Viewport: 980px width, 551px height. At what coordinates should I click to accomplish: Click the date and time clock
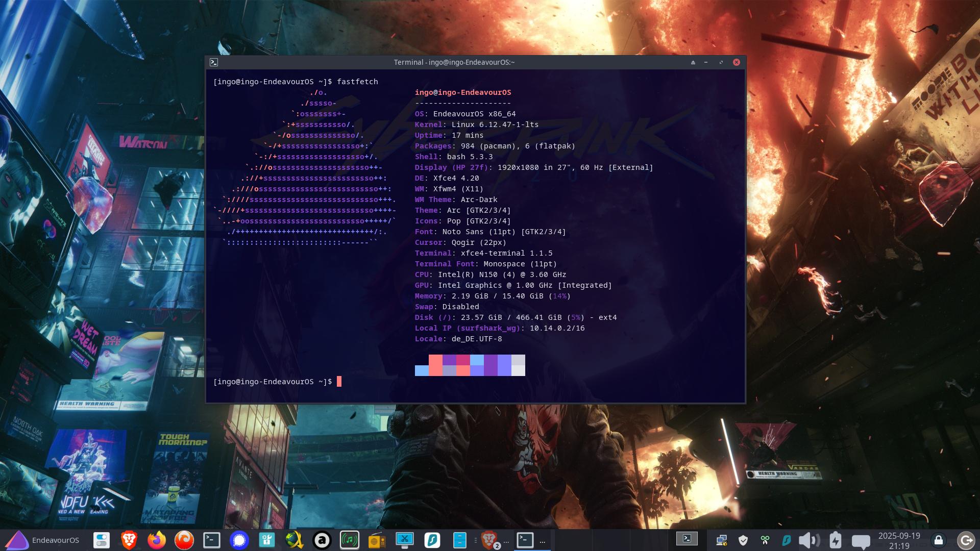pos(899,541)
